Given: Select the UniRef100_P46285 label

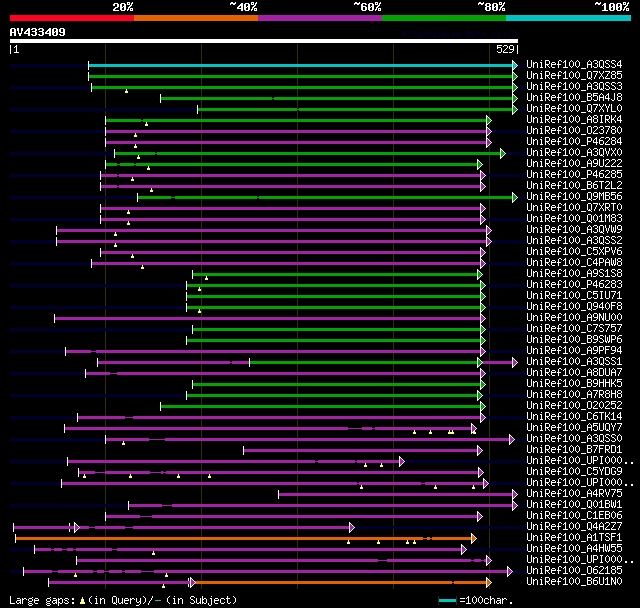Looking at the screenshot, I should [x=574, y=175].
